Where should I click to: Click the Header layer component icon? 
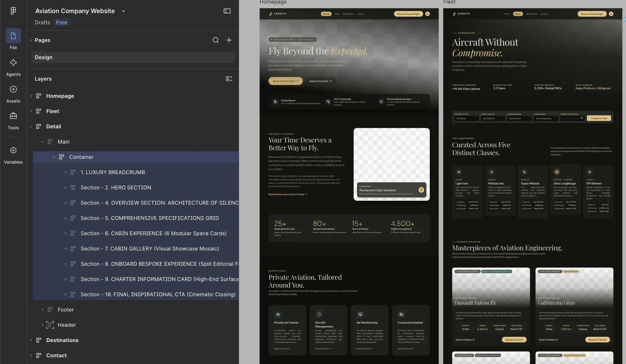(x=50, y=325)
